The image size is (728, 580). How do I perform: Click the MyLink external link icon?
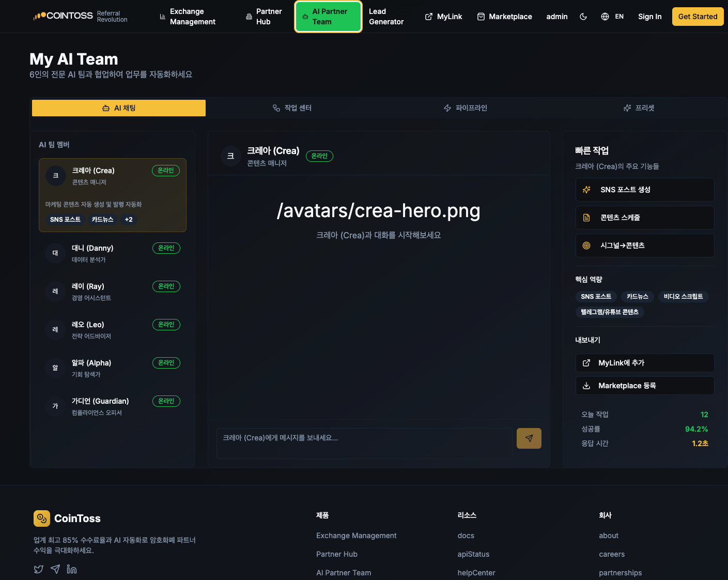(429, 17)
